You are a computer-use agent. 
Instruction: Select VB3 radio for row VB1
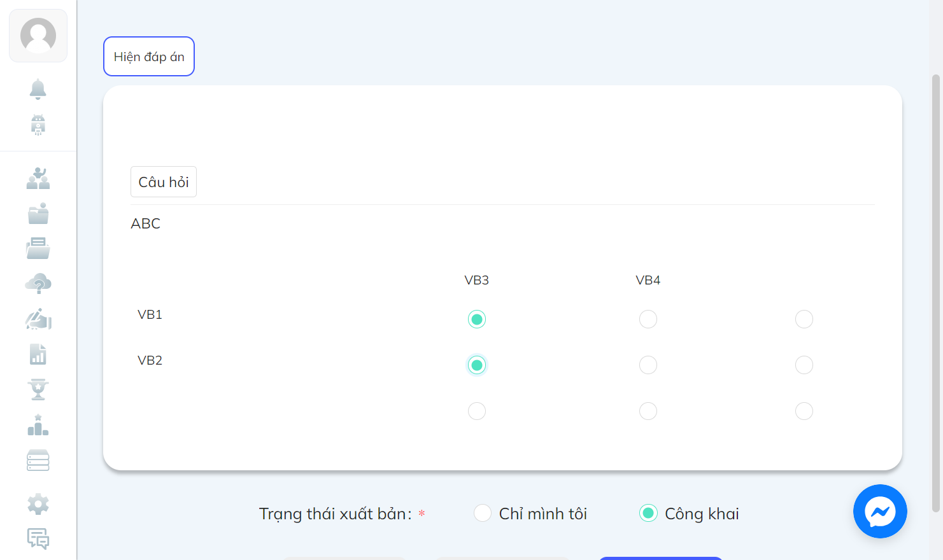pyautogui.click(x=477, y=319)
